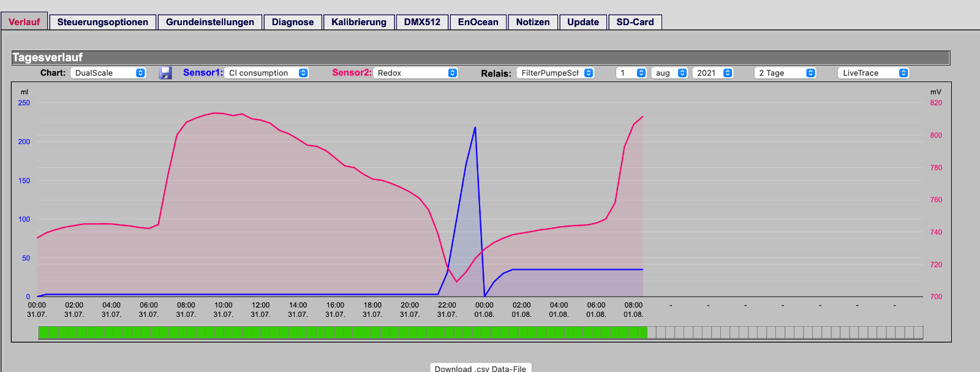Image resolution: width=980 pixels, height=372 pixels.
Task: Open the Relais FilterPumpe dropdown
Action: point(556,73)
